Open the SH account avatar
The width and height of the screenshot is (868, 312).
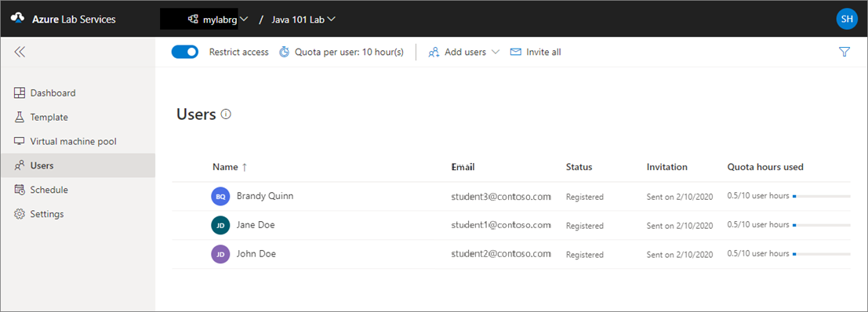click(846, 19)
